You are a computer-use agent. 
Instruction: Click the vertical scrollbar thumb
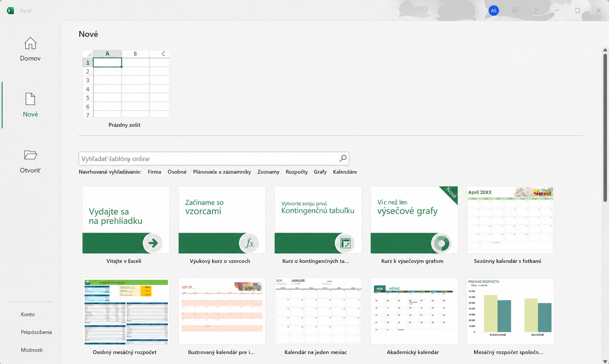[605, 128]
